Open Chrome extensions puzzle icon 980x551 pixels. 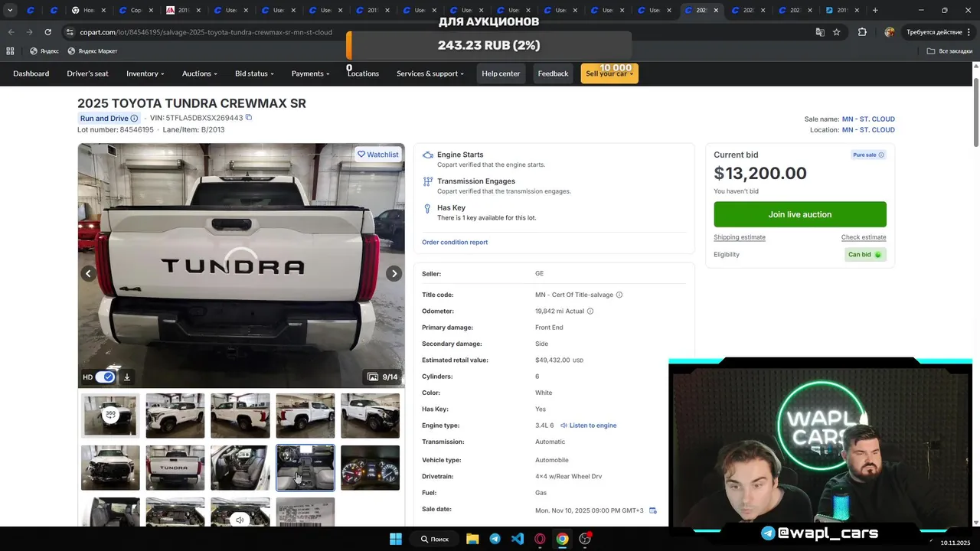pyautogui.click(x=862, y=32)
